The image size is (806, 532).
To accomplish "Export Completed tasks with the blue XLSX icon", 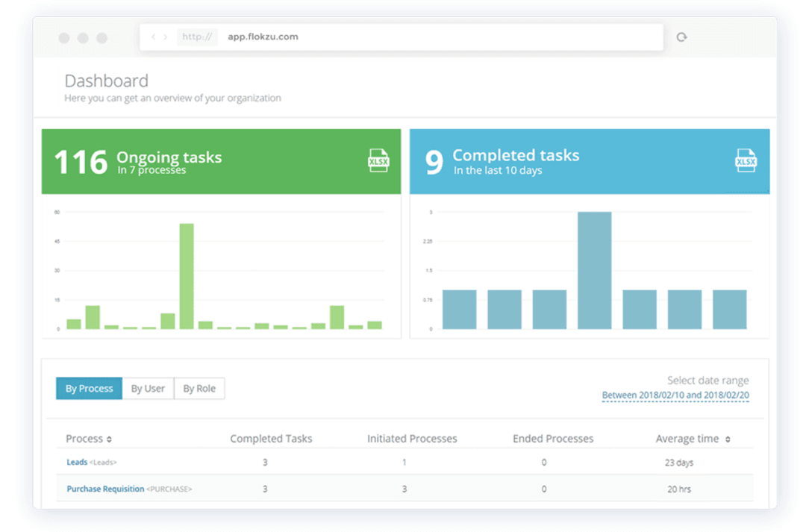I will 746,160.
